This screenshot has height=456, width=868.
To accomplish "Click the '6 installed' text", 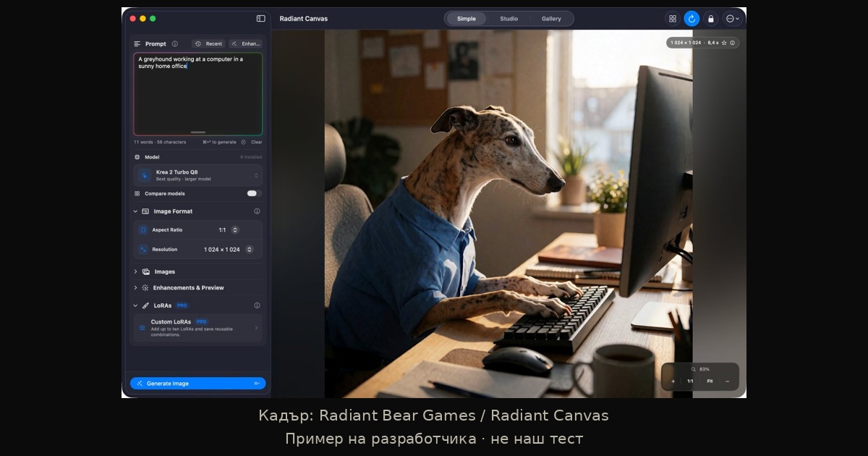I will [251, 157].
